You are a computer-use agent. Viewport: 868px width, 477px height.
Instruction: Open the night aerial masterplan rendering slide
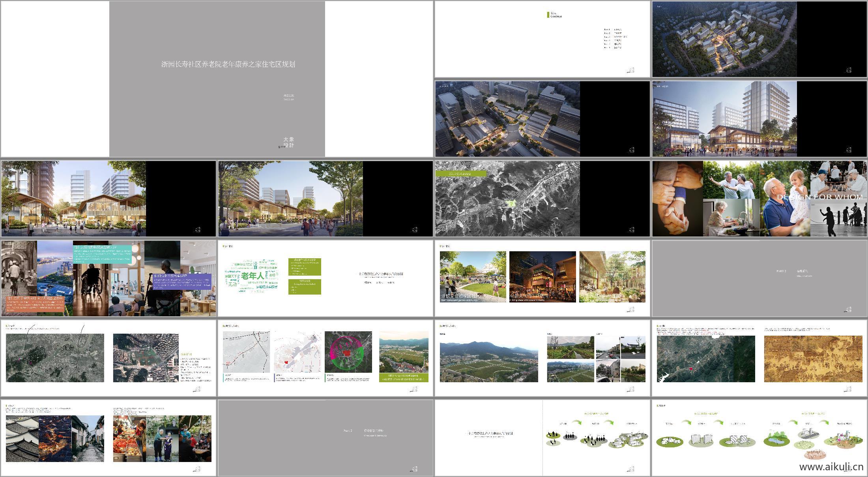[724, 39]
